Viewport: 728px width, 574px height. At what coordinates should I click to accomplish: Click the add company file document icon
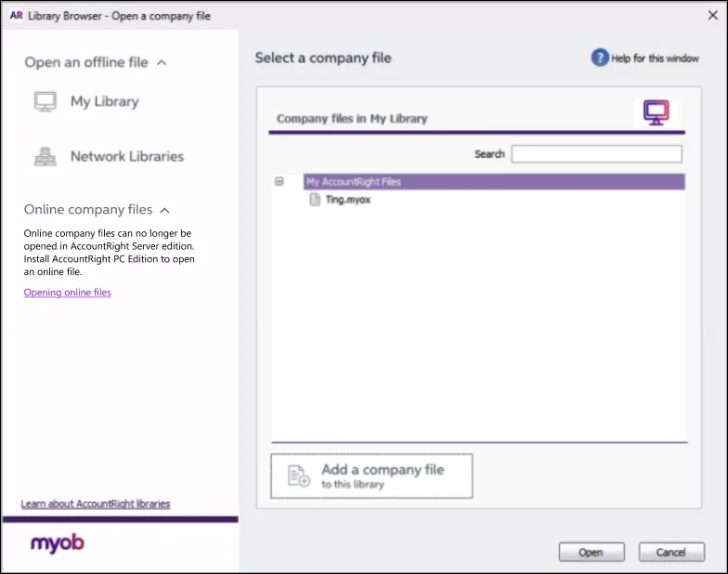click(299, 476)
